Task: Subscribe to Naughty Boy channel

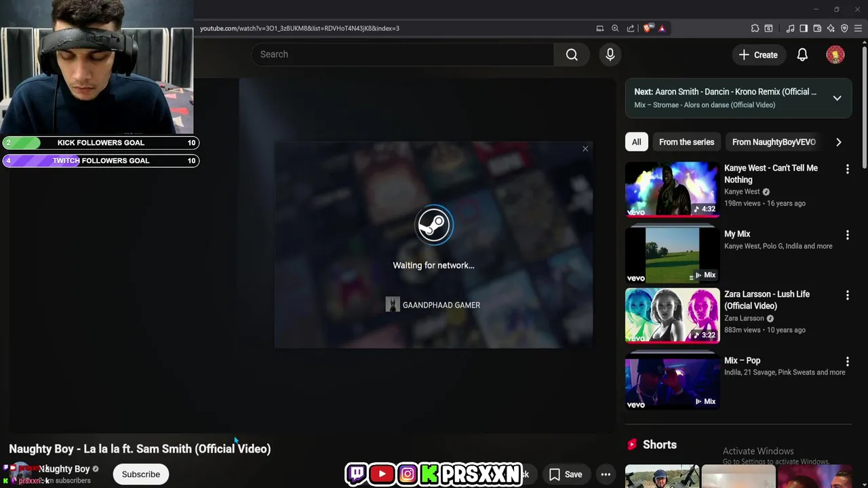Action: [x=141, y=474]
